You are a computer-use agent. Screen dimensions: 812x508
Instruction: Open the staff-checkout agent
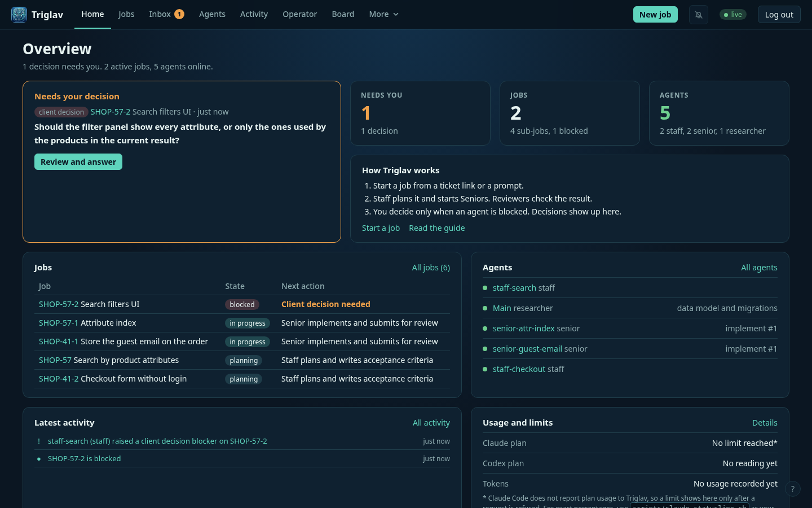[x=519, y=369]
